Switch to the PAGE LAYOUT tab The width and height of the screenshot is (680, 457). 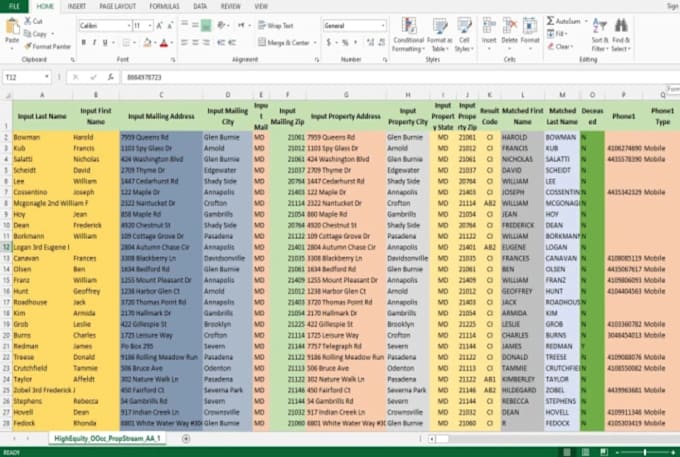(118, 6)
